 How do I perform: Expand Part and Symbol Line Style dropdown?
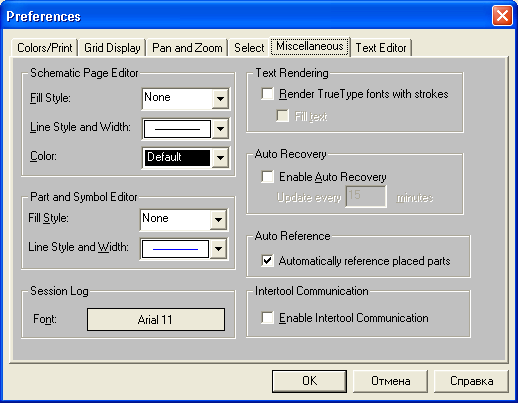pos(218,249)
